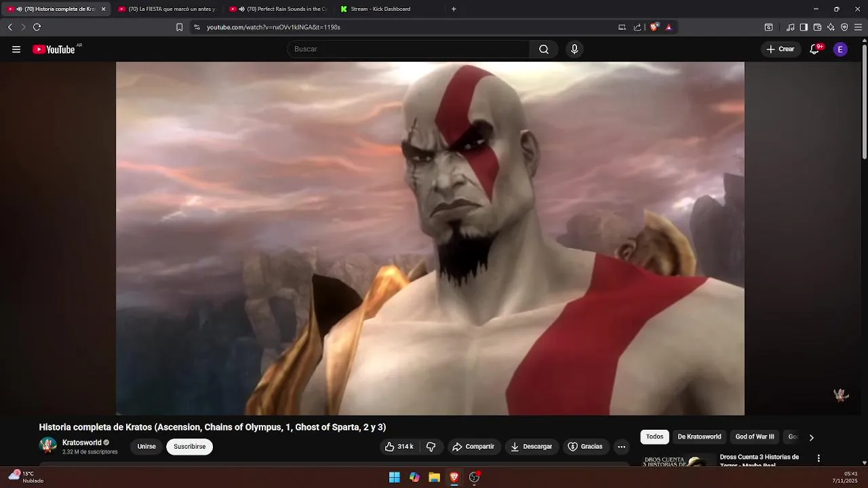Reload the page
The height and width of the screenshot is (488, 868).
point(37,27)
